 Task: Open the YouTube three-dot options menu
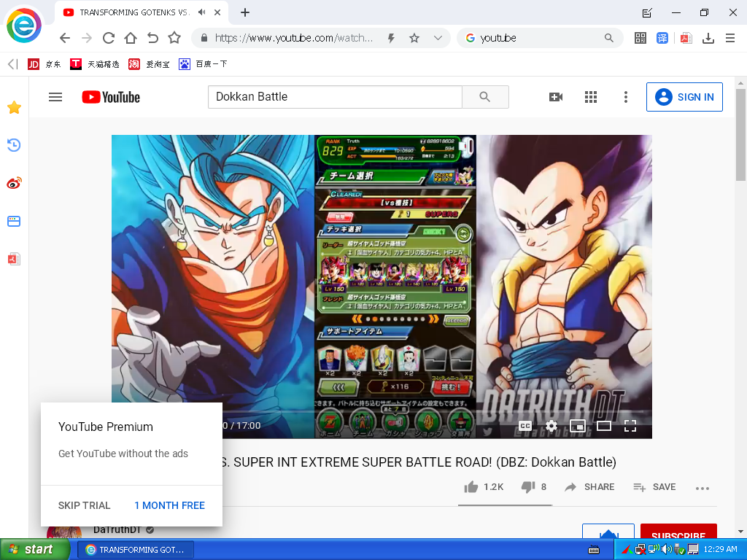tap(625, 96)
